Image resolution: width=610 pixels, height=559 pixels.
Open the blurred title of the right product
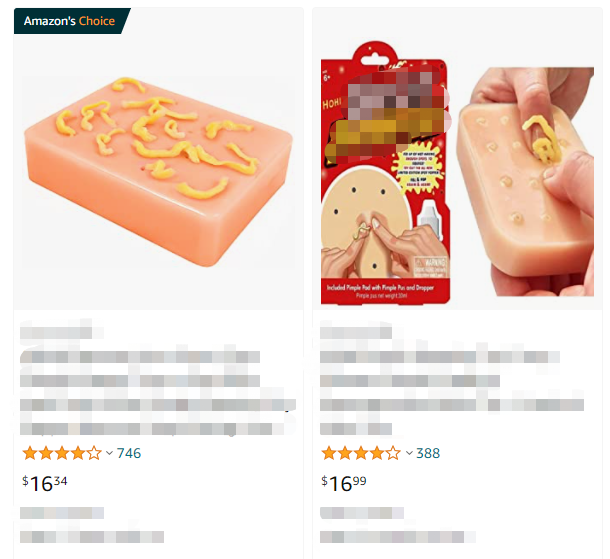point(452,393)
